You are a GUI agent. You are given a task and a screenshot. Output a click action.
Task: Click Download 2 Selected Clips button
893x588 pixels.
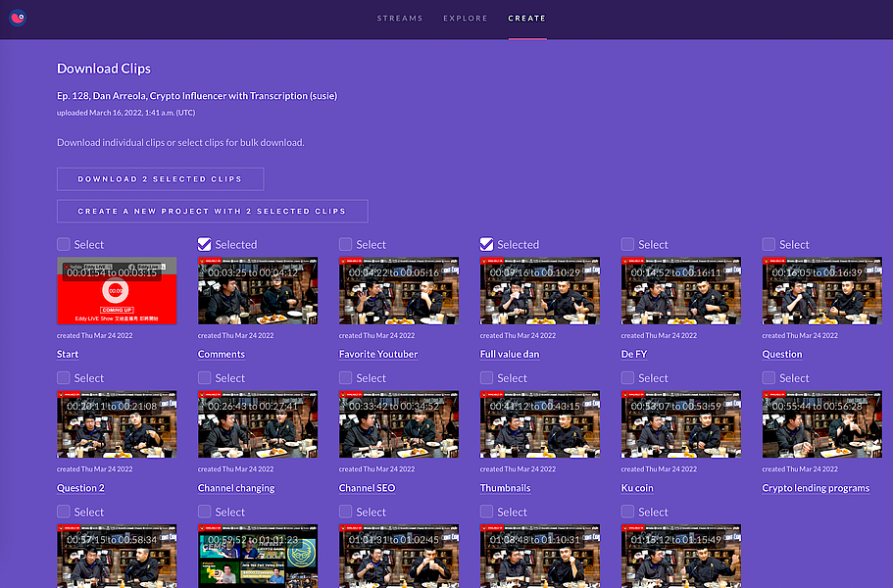click(x=160, y=178)
